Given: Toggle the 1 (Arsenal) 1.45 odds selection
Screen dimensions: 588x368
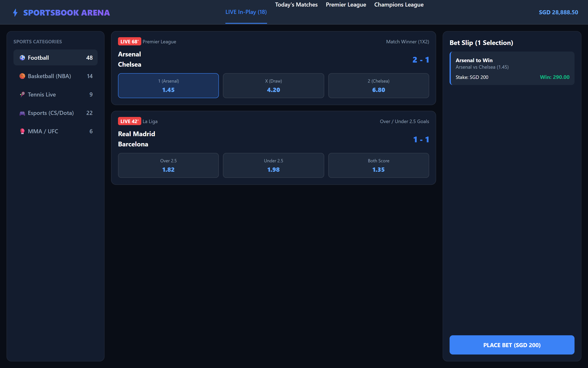Looking at the screenshot, I should point(168,86).
